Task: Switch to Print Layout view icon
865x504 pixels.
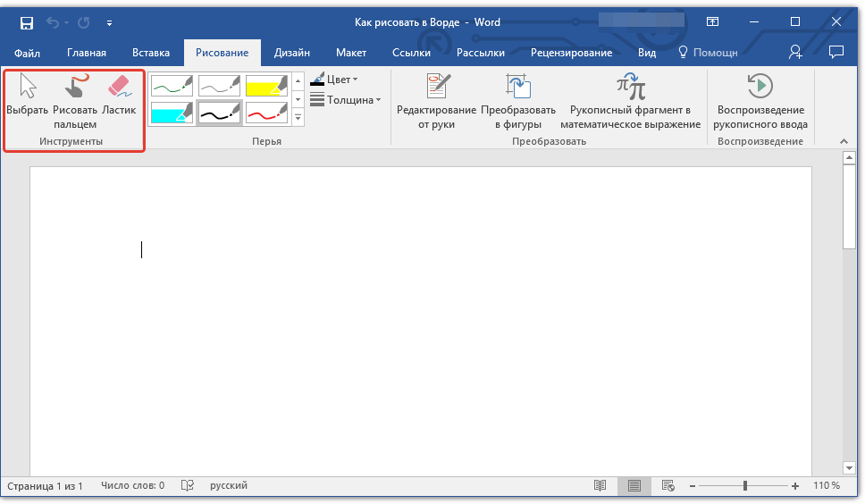Action: pyautogui.click(x=634, y=486)
